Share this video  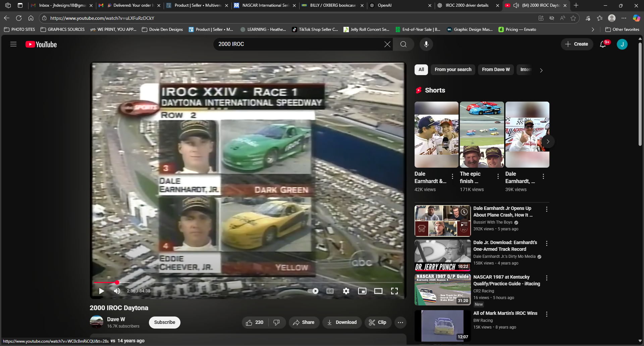click(x=304, y=323)
